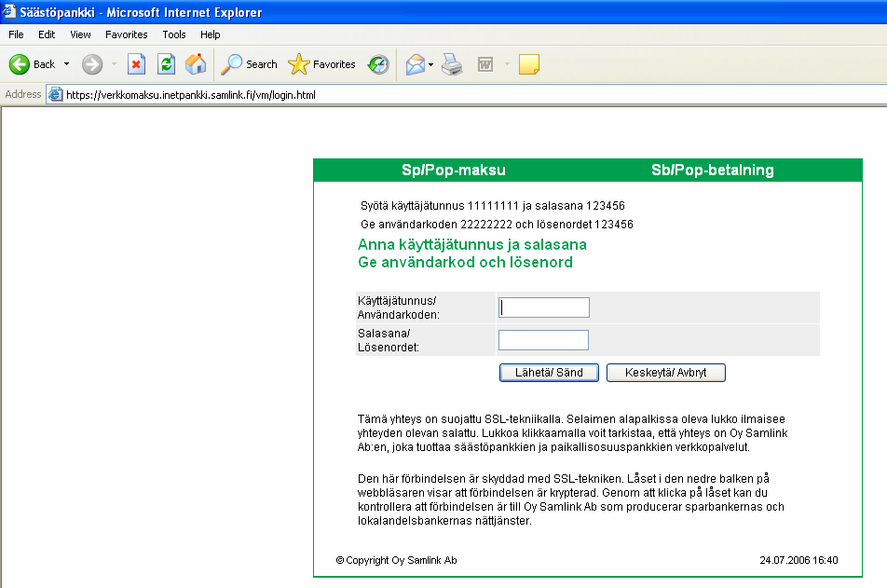Click the grey Forward arrow button

[x=92, y=64]
